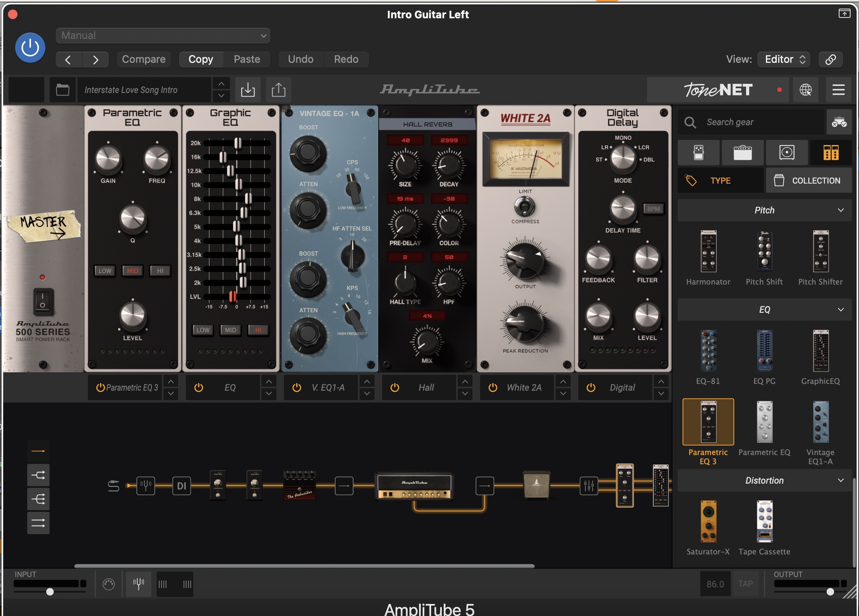Select the second split routing icon
This screenshot has height=616, width=859.
tap(38, 475)
